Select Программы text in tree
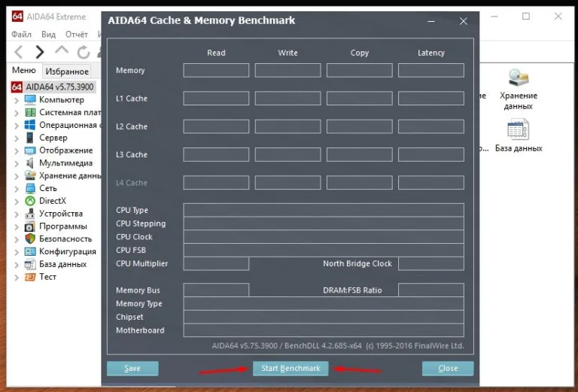 click(x=63, y=226)
